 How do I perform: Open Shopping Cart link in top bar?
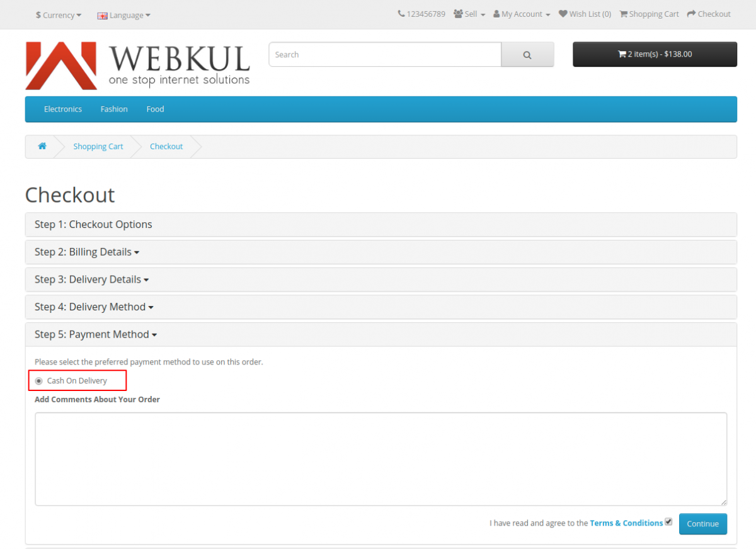(x=649, y=14)
